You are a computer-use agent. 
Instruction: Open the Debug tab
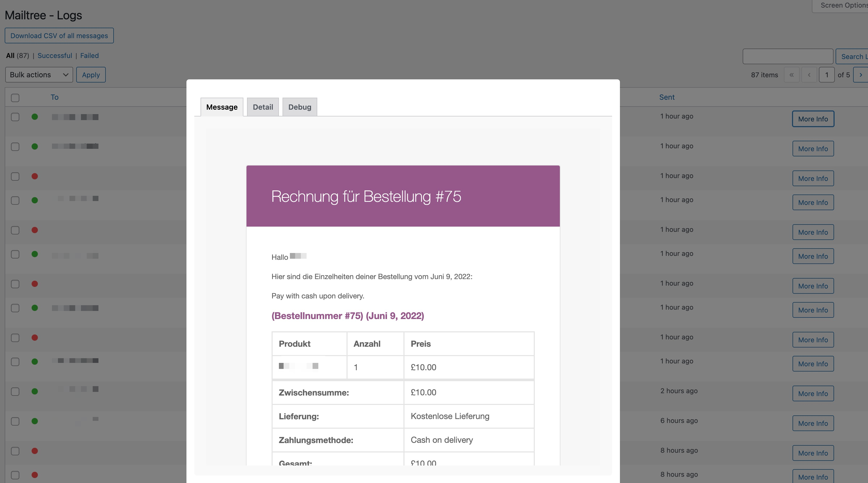tap(300, 107)
